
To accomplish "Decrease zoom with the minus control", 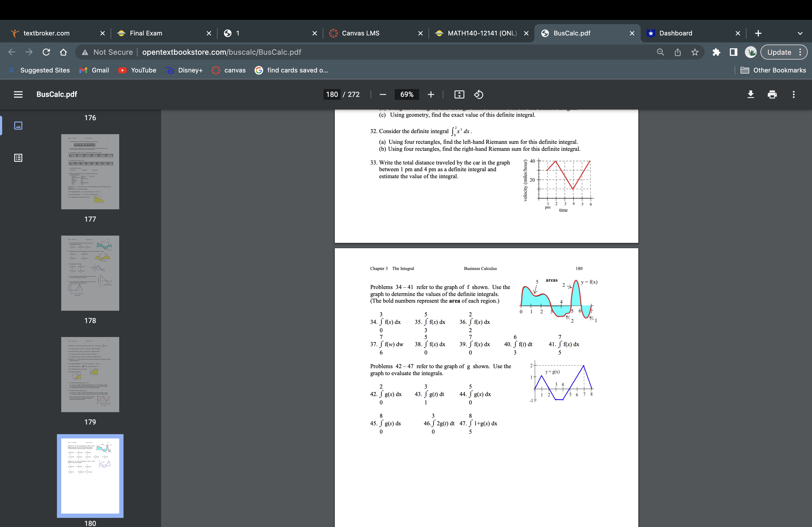I will 383,94.
